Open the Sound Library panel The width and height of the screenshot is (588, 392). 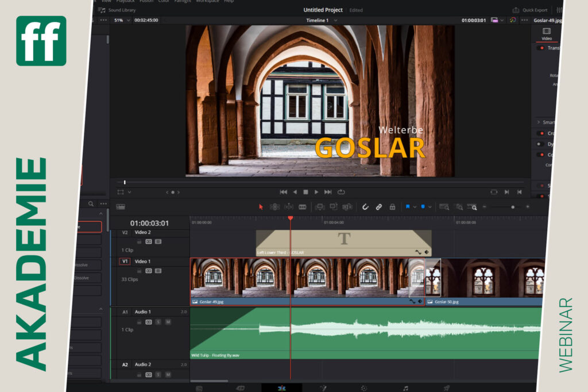point(117,10)
